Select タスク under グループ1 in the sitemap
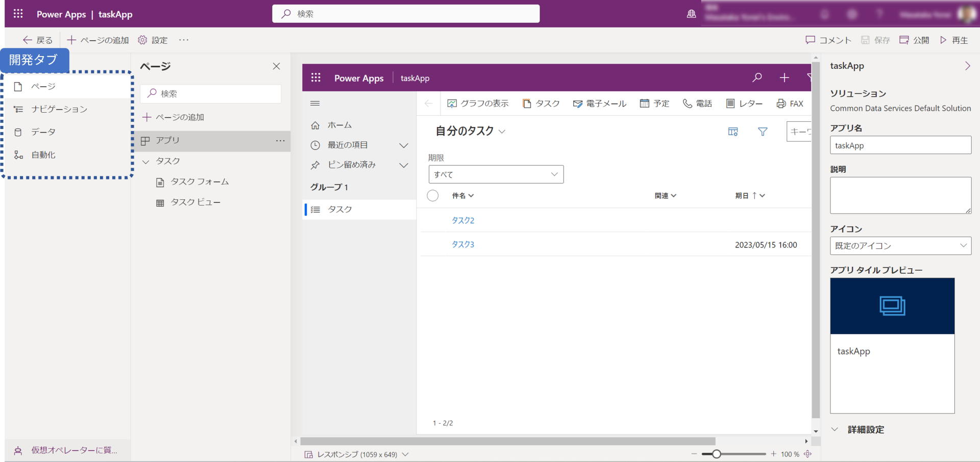 [359, 210]
